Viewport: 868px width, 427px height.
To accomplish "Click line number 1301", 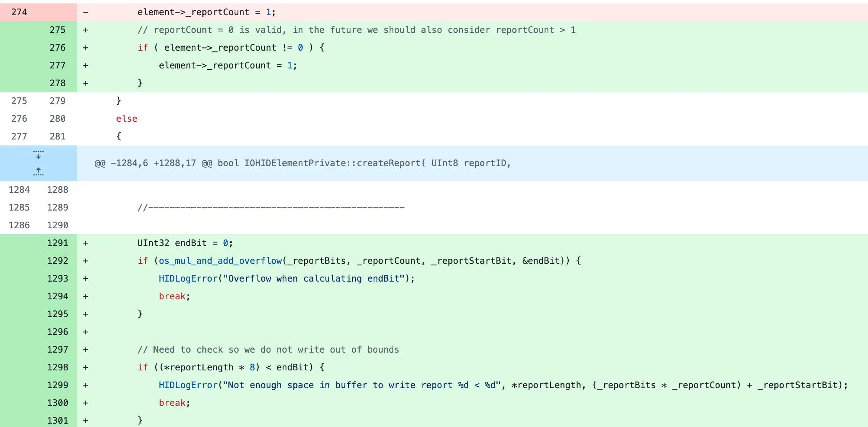I will click(x=58, y=421).
